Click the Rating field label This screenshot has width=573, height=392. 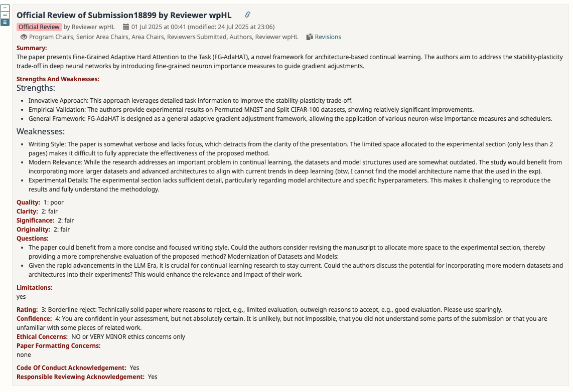[x=27, y=310]
